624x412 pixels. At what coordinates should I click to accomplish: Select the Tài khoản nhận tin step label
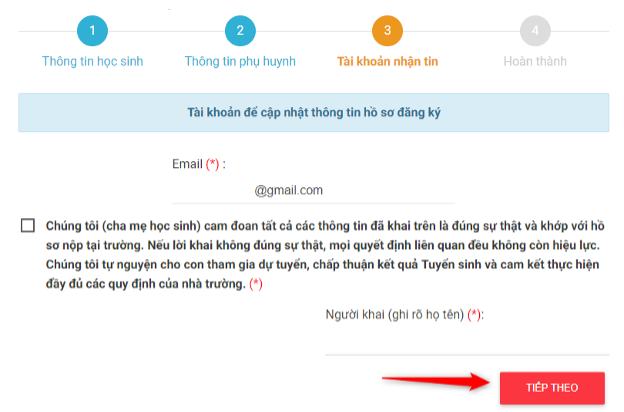(387, 61)
